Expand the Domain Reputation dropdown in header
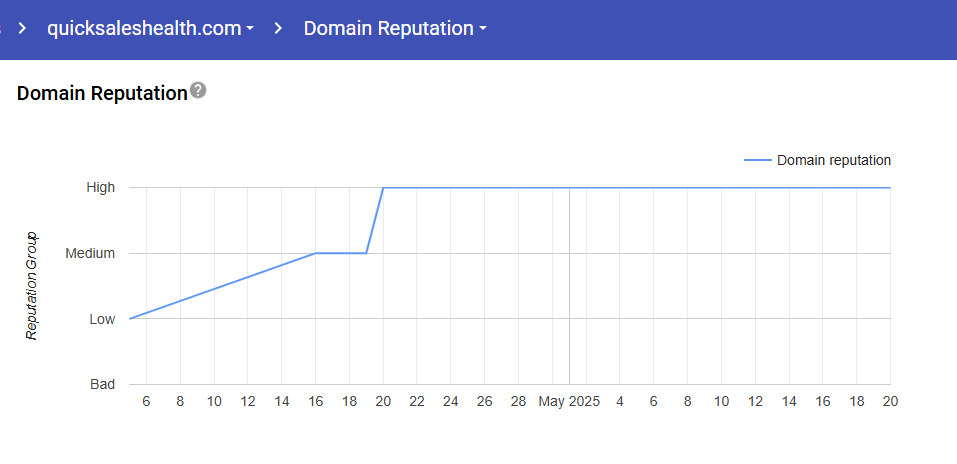Screen dimensions: 957x464 click(395, 28)
